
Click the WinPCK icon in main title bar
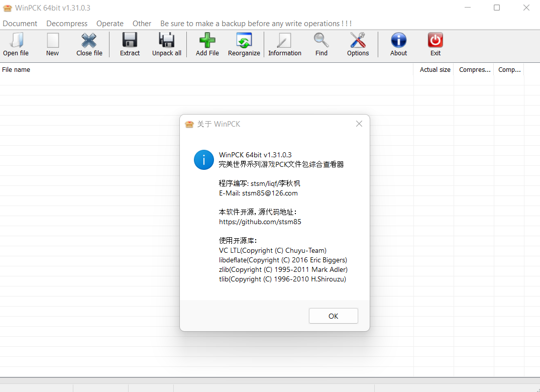tap(7, 8)
